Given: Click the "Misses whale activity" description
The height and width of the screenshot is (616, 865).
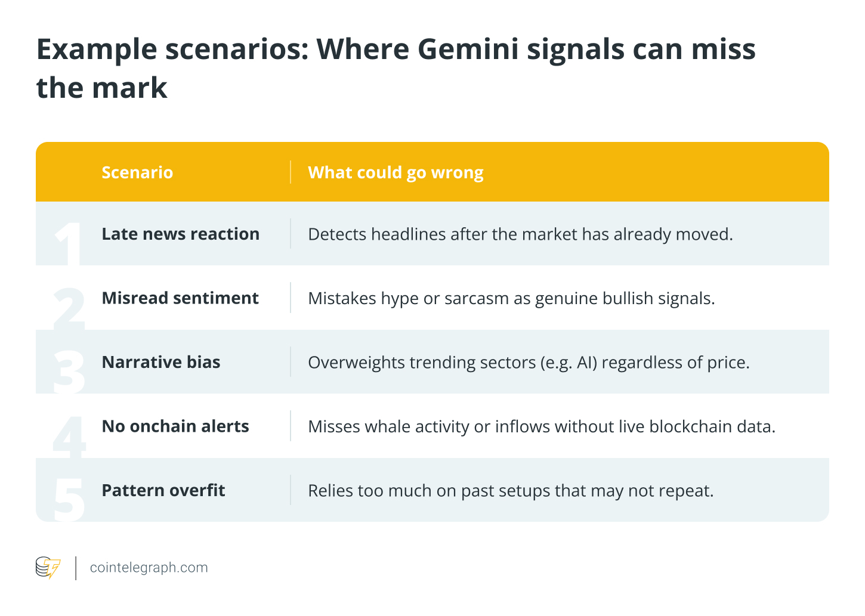Looking at the screenshot, I should [542, 427].
